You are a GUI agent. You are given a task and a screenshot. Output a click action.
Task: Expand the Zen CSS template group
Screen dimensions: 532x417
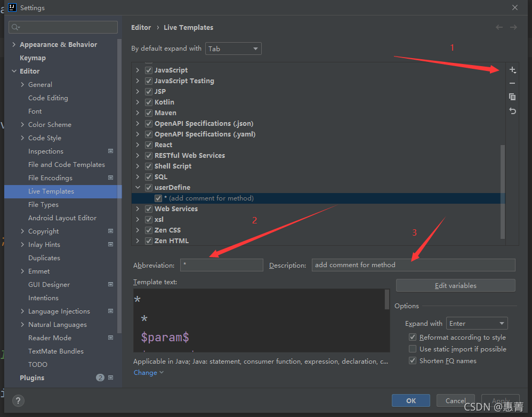(x=138, y=230)
